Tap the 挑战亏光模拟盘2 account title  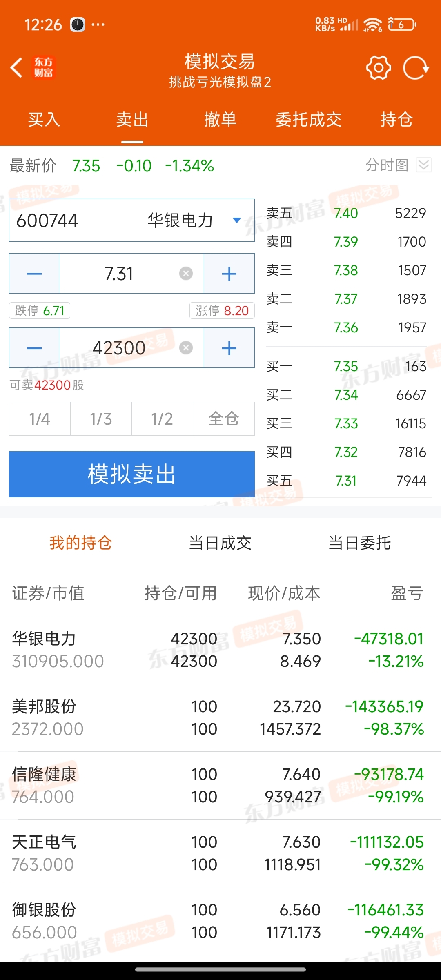point(220,82)
